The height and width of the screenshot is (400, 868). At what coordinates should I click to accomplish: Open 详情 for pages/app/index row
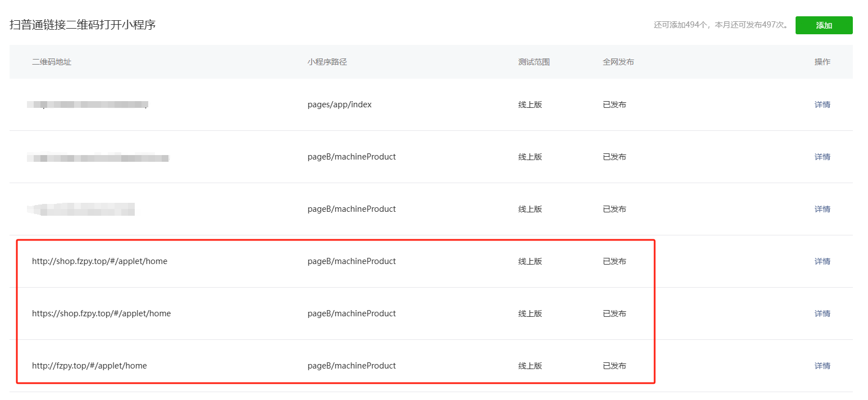pos(823,104)
